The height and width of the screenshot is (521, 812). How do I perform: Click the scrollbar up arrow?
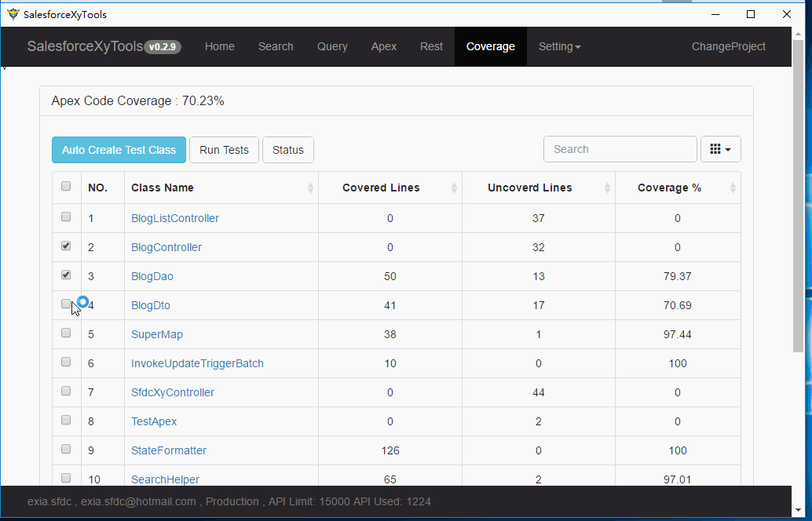click(798, 33)
